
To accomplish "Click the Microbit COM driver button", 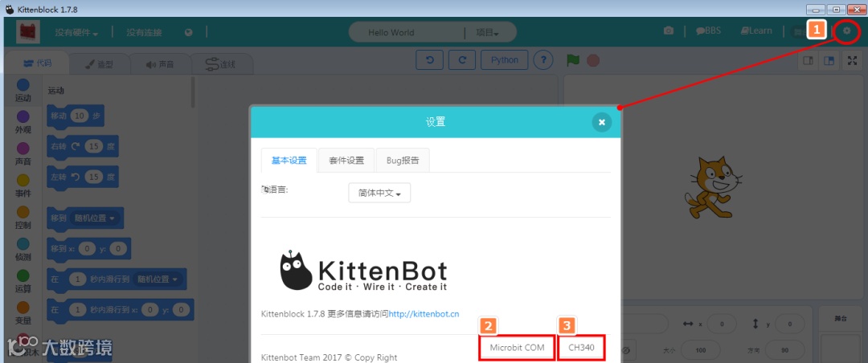I will tap(517, 348).
